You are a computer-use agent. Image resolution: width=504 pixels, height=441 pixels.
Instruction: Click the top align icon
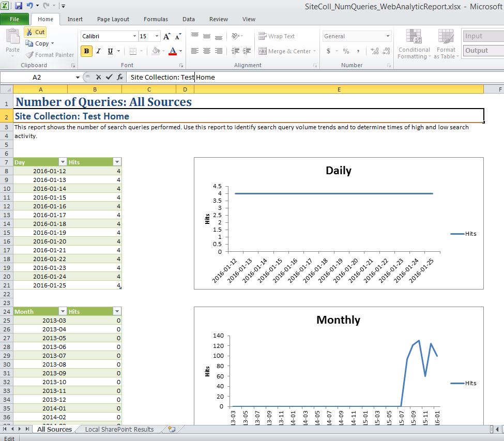195,36
